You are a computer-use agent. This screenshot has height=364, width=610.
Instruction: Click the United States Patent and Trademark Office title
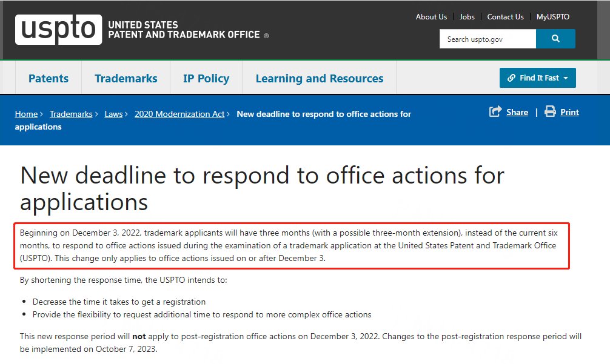[184, 30]
